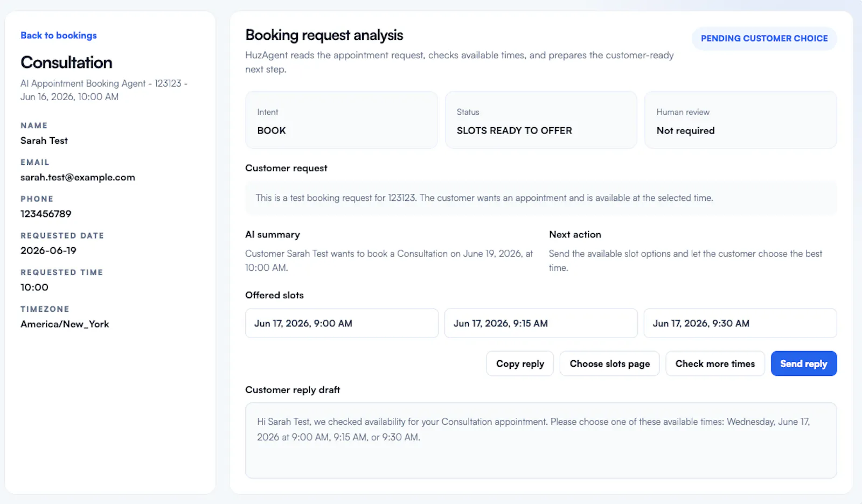Click the requested date 2026-06-19
This screenshot has height=504, width=862.
click(48, 250)
